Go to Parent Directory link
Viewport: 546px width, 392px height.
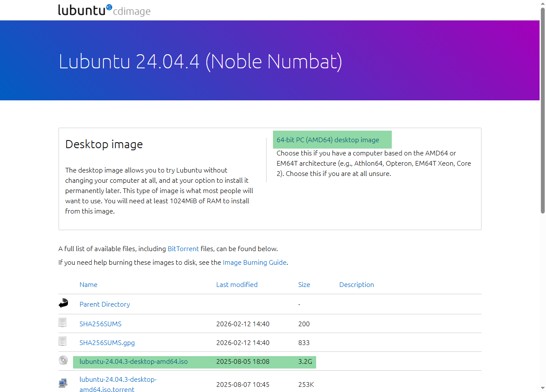[105, 304]
